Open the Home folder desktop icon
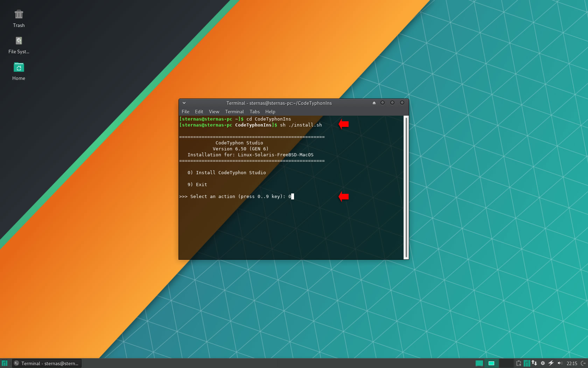 19,67
